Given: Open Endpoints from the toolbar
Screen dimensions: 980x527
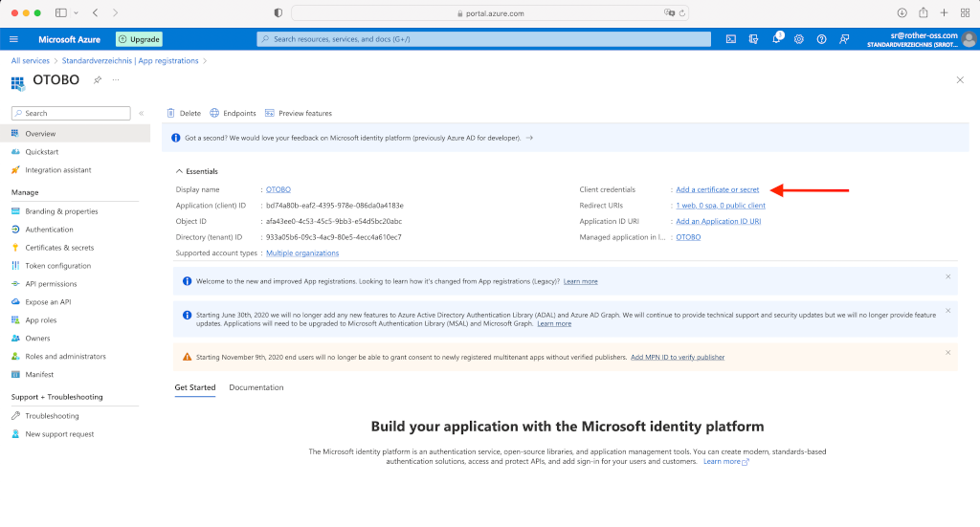Looking at the screenshot, I should (x=233, y=113).
